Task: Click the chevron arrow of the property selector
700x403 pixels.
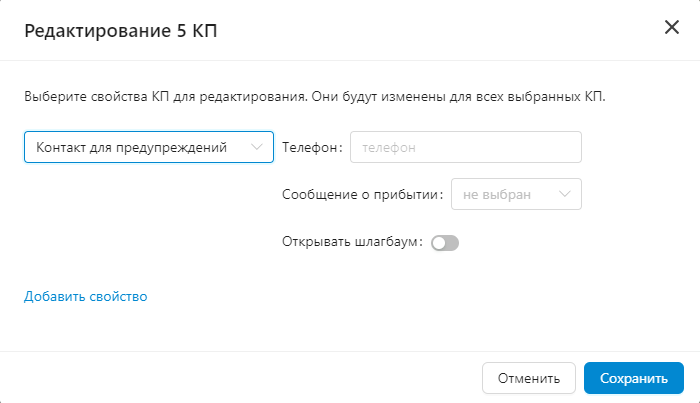Action: pyautogui.click(x=257, y=147)
